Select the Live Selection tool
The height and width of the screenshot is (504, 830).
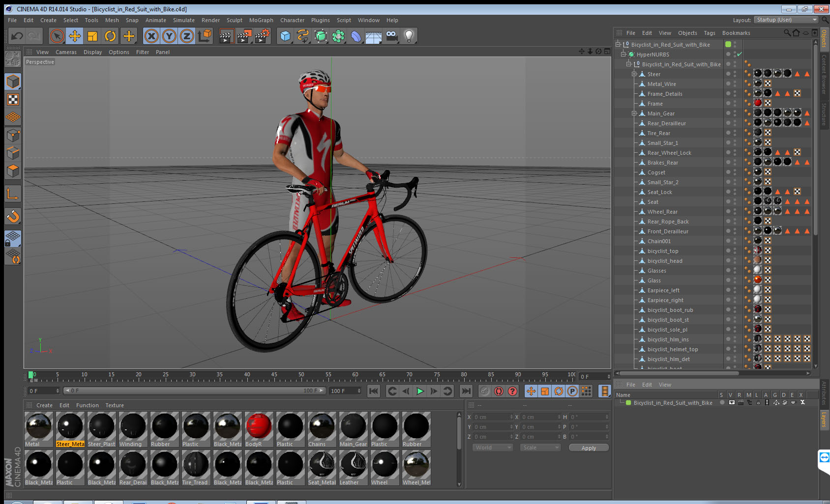(x=57, y=36)
